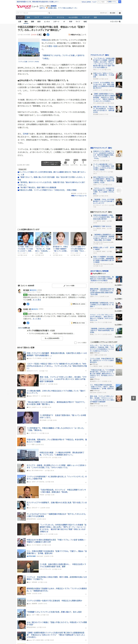138x644 pixels.
Task: Click コメントを書く button
Action: pos(69,286)
